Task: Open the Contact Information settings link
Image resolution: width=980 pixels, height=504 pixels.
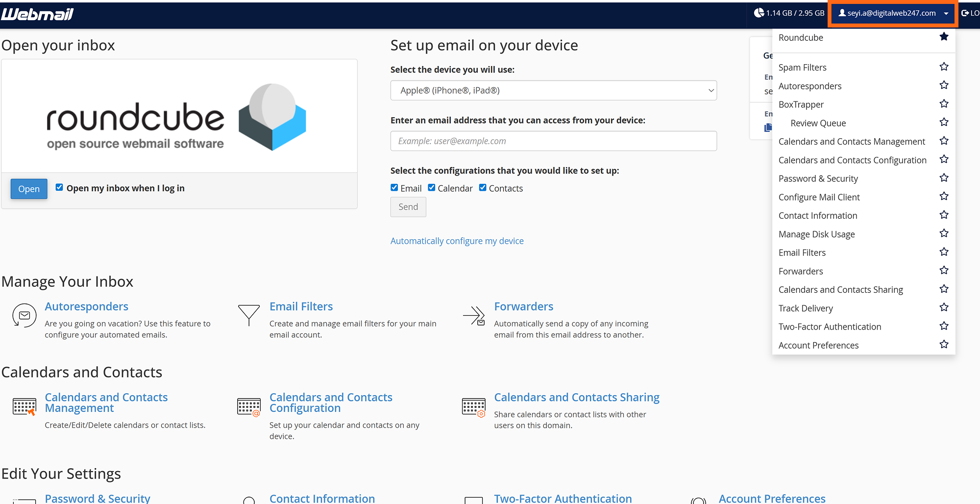Action: pos(322,498)
